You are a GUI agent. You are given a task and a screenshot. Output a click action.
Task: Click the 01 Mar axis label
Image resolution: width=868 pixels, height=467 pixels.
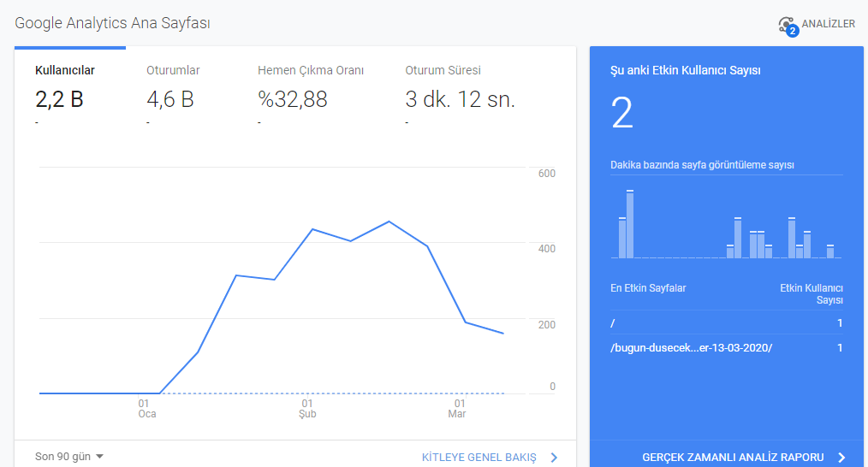pyautogui.click(x=457, y=408)
